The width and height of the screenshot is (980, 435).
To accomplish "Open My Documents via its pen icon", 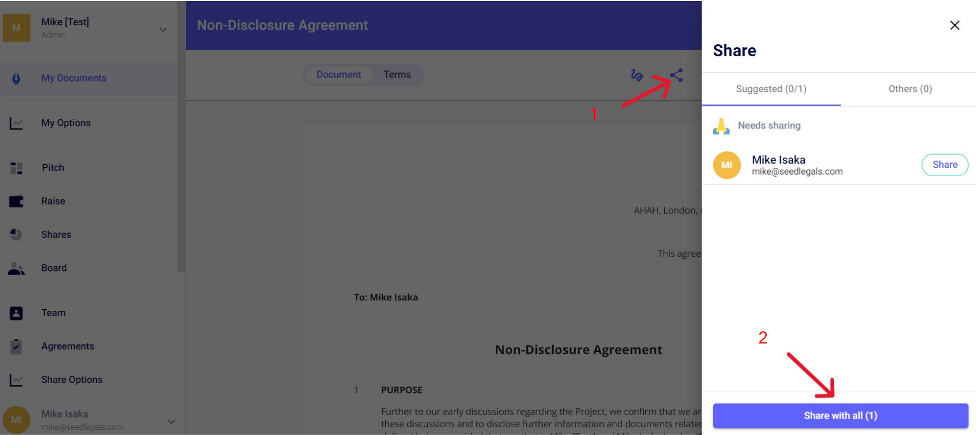I will 16,78.
